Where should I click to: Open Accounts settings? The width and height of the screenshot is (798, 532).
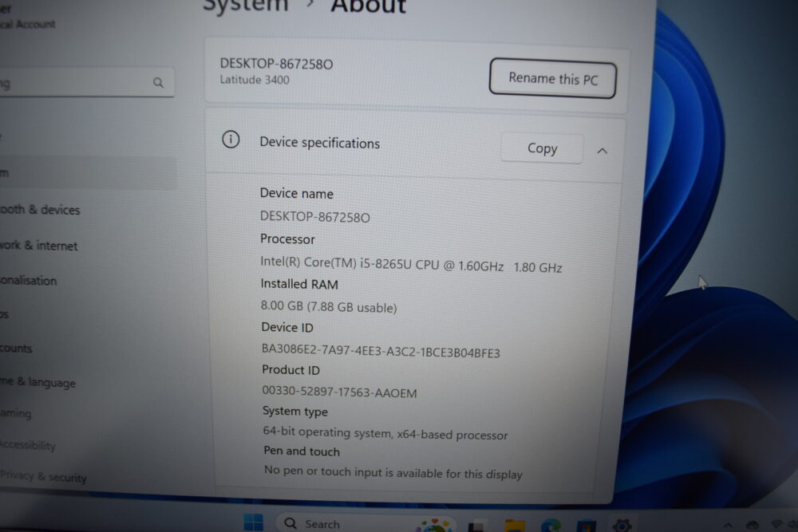(16, 349)
